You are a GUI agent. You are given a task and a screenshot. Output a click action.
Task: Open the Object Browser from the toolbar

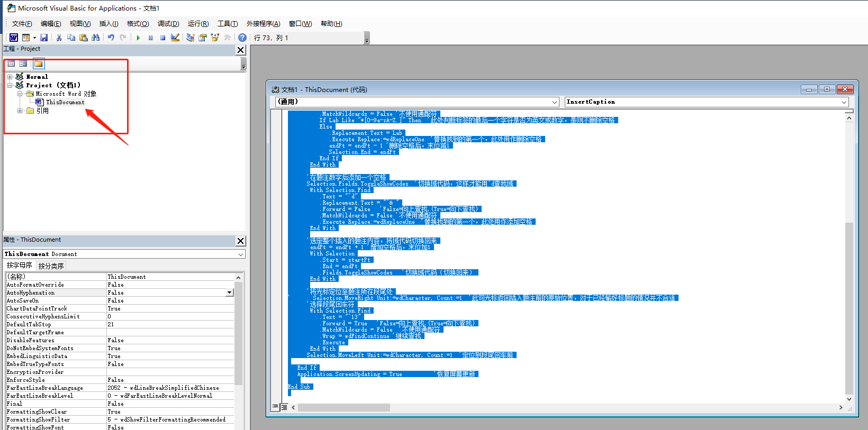pyautogui.click(x=215, y=38)
